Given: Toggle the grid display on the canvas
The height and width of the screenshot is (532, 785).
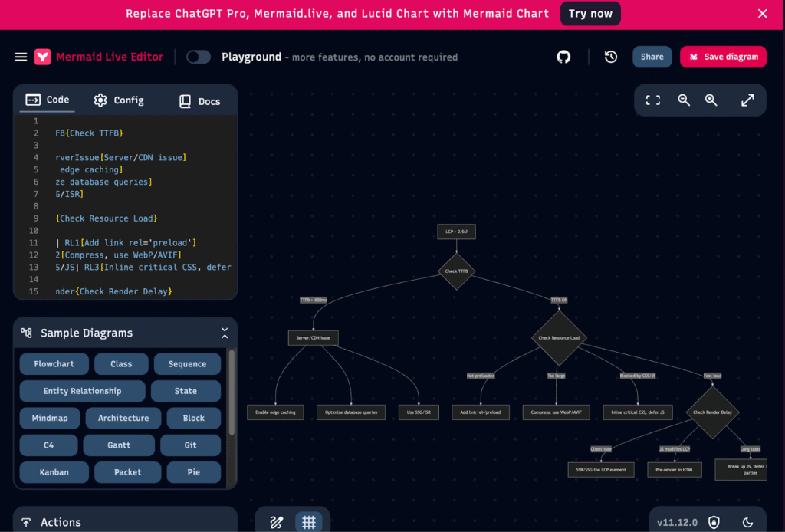Looking at the screenshot, I should (x=309, y=522).
